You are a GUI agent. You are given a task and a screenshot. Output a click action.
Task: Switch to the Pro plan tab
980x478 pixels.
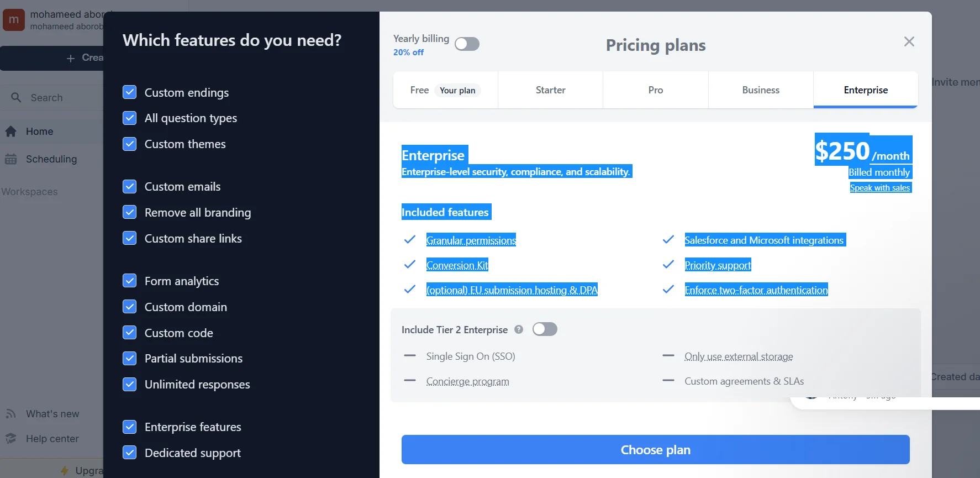click(x=655, y=90)
